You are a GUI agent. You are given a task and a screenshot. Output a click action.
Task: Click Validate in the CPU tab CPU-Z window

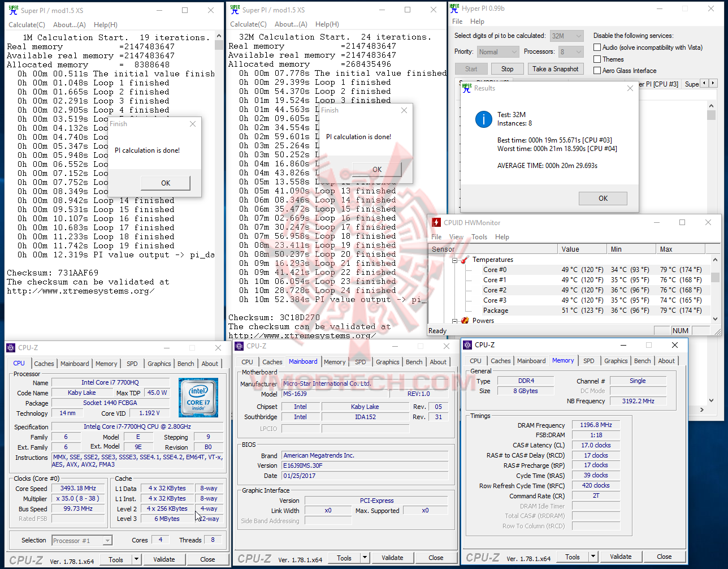click(164, 559)
